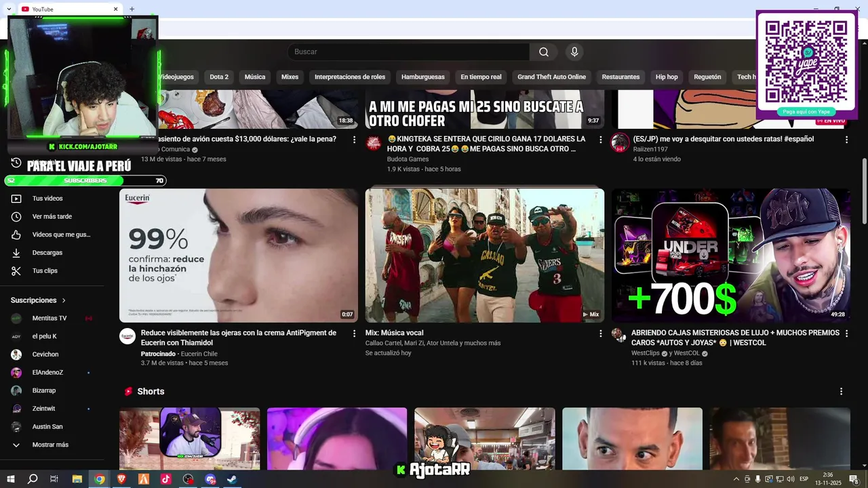Open more options for the WESTCOL video
Viewport: 868px width, 488px height.
point(846,333)
